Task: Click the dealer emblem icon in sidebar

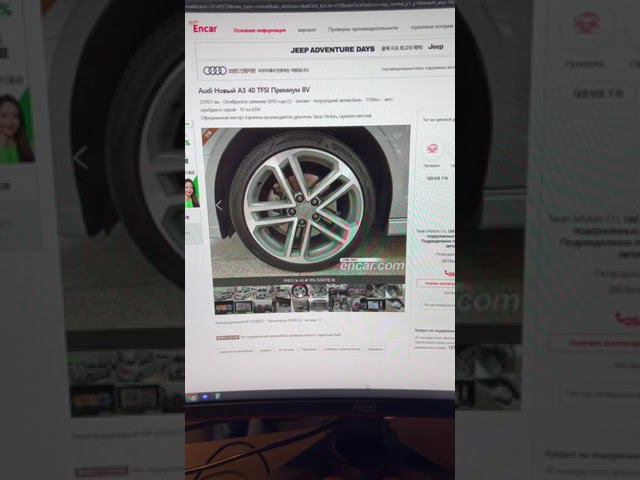Action: [432, 149]
